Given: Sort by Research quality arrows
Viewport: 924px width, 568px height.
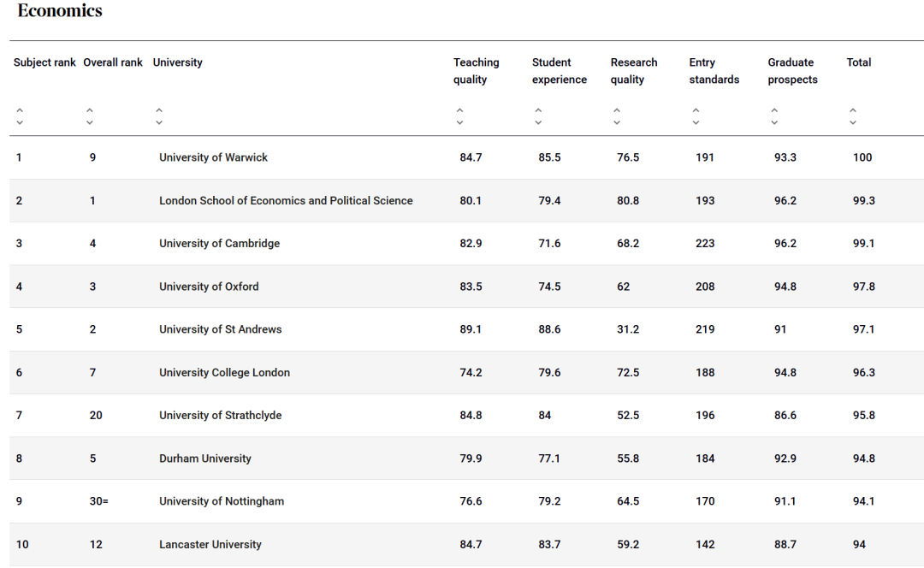Looking at the screenshot, I should [x=616, y=116].
